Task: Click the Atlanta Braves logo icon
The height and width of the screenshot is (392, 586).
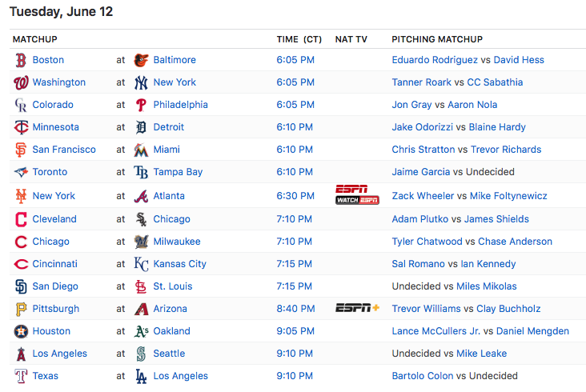Action: pos(142,196)
